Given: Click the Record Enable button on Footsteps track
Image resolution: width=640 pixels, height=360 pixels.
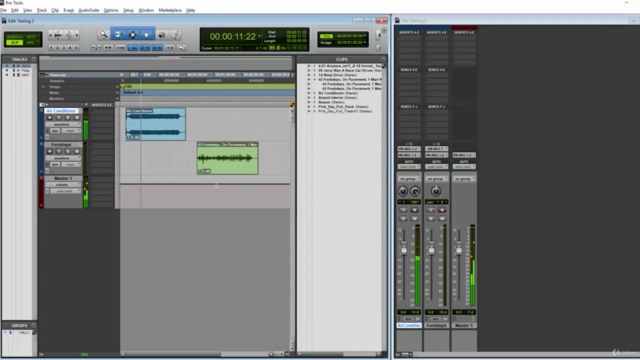Looking at the screenshot, I should pos(50,151).
